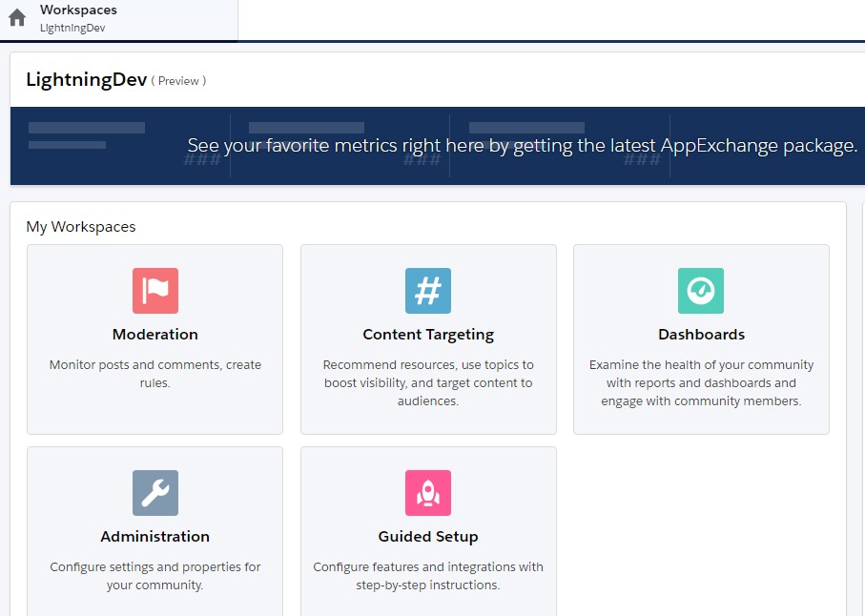Viewport: 865px width, 616px height.
Task: Click the AppExchange package metrics banner text
Action: tap(522, 145)
